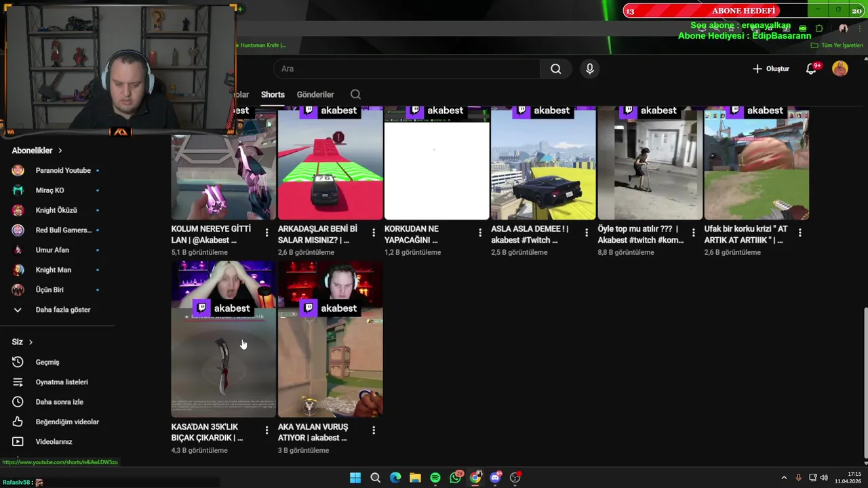Open Discord from taskbar
This screenshot has height=488, width=868.
tap(496, 478)
